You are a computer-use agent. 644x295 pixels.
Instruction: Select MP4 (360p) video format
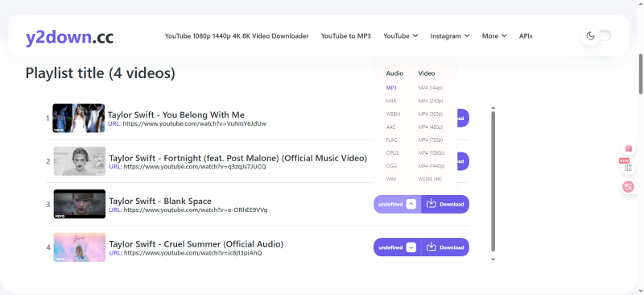tap(431, 114)
